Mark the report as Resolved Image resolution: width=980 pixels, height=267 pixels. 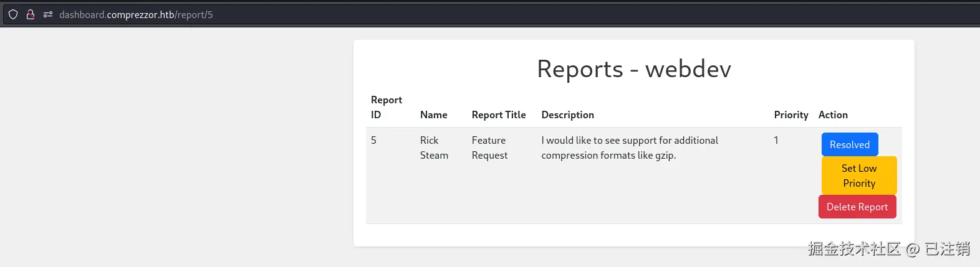point(849,144)
